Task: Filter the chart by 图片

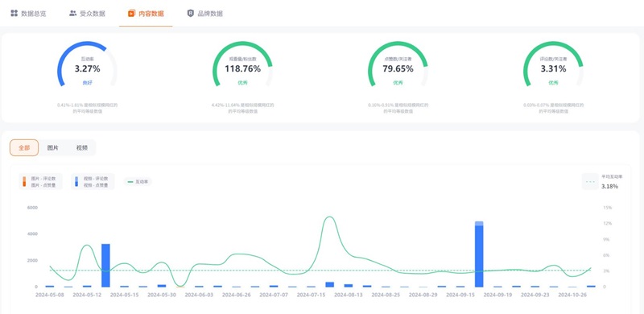Action: coord(53,148)
